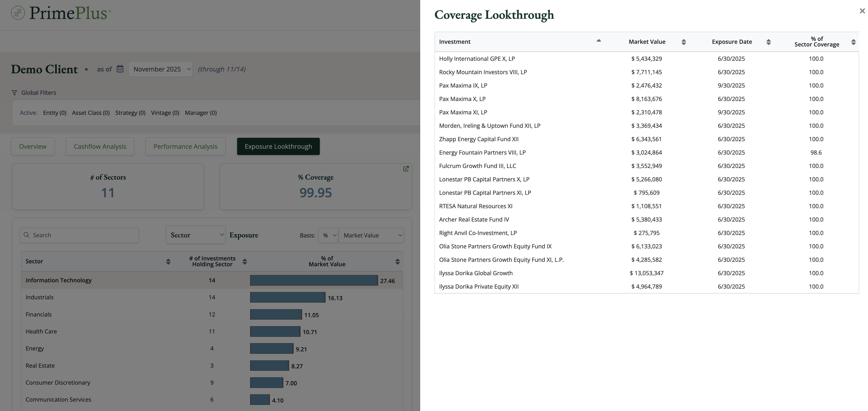
Task: Open the November 2025 date dropdown
Action: pyautogui.click(x=160, y=69)
